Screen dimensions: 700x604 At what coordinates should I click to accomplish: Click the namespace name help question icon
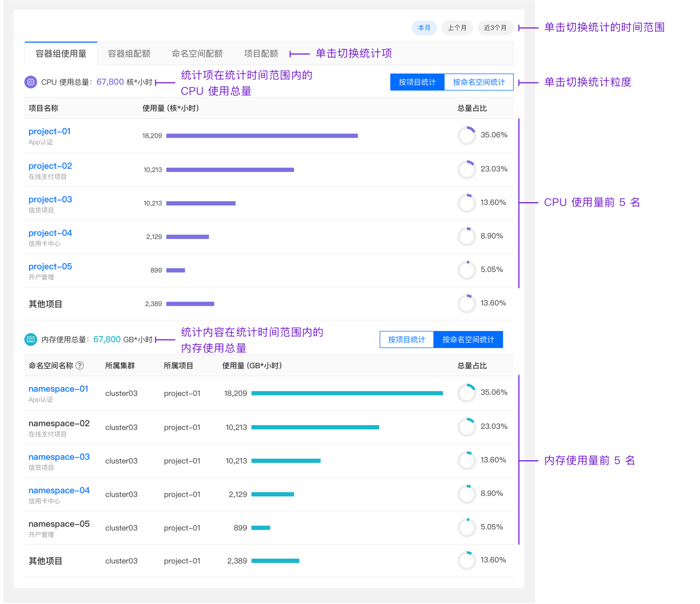click(x=80, y=366)
